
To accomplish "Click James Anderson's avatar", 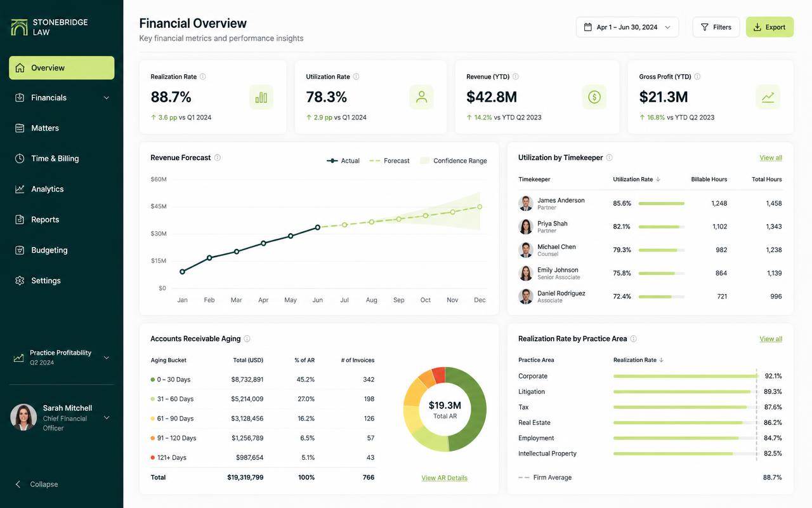I will [x=526, y=204].
